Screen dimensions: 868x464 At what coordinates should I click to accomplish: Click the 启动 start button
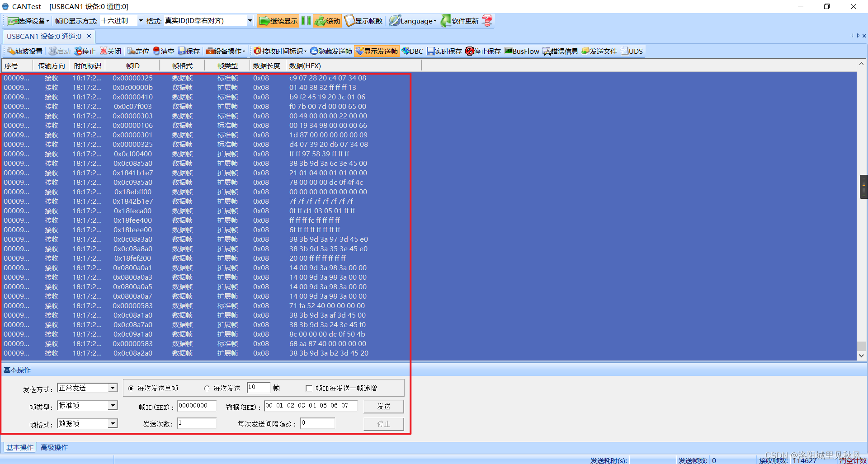pyautogui.click(x=60, y=51)
